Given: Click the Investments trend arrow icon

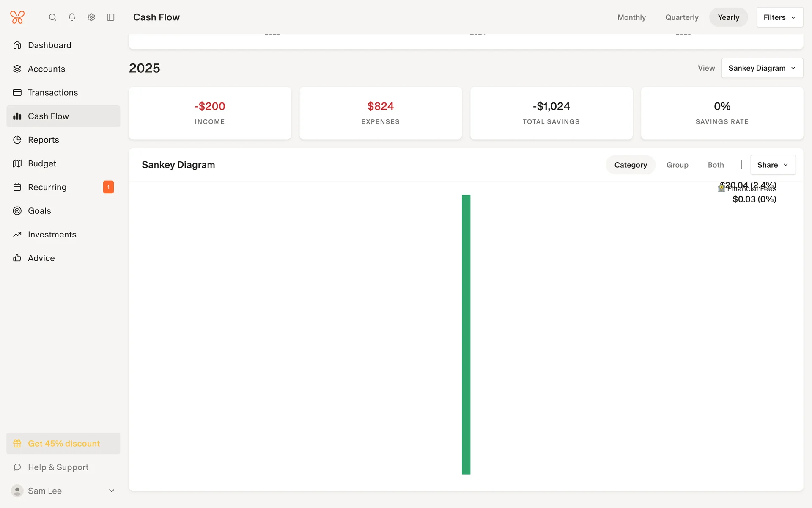Looking at the screenshot, I should coord(17,235).
